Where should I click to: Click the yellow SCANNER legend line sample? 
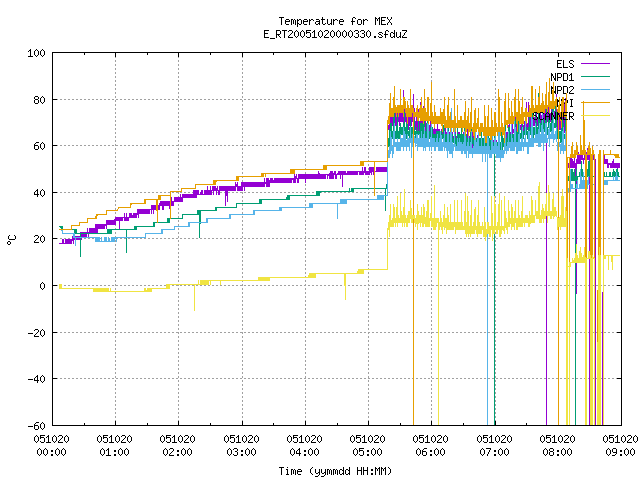596,116
